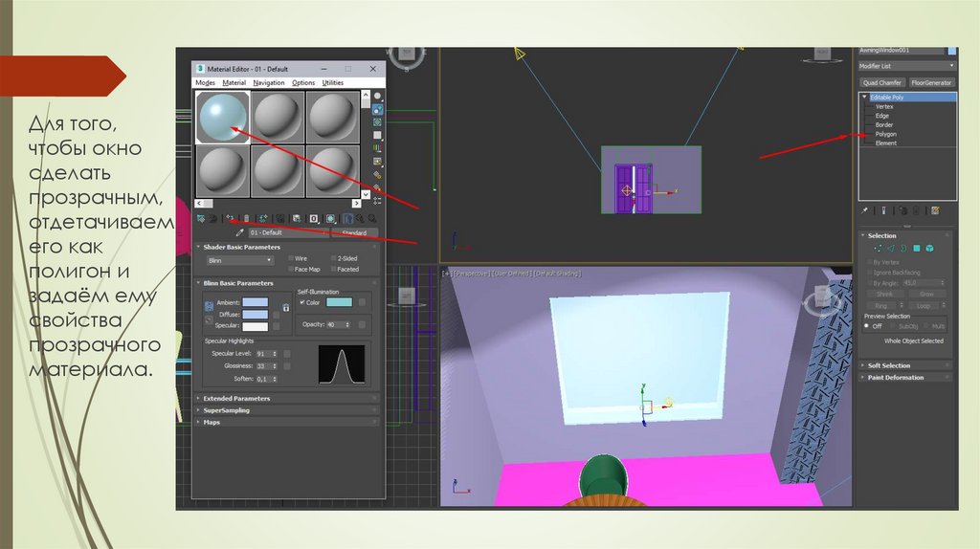Enable the Wire shading checkbox

pyautogui.click(x=291, y=258)
